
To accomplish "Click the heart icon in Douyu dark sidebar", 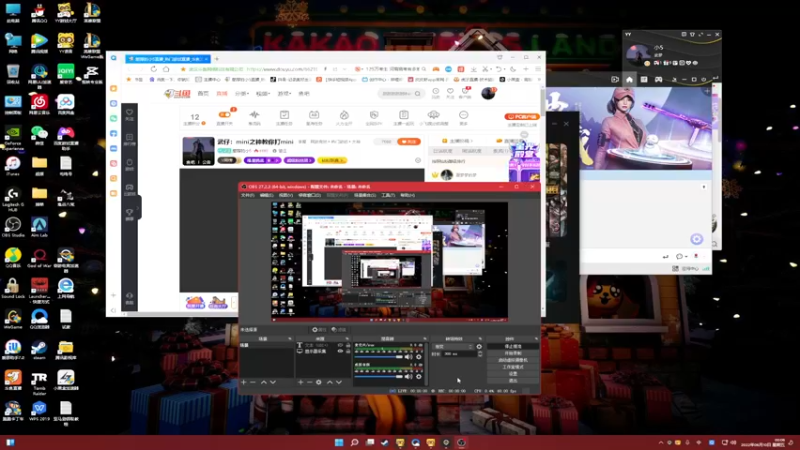I will point(130,112).
